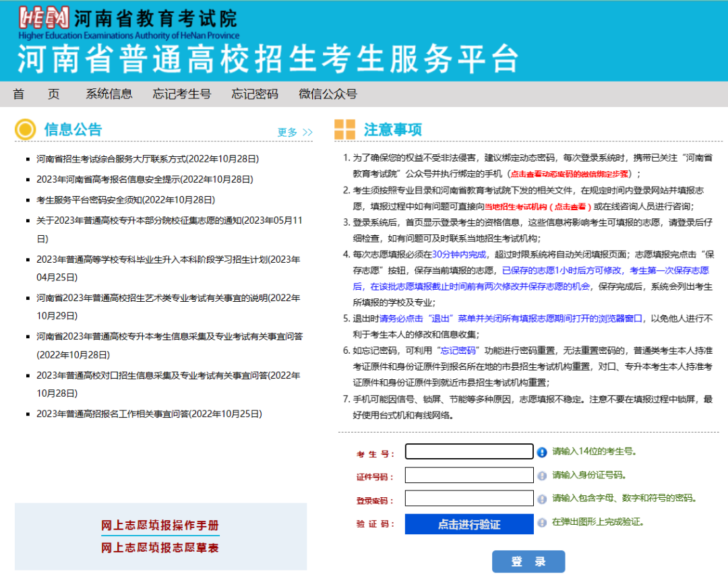Screen dimensions: 728x576
Task: Click info icon beside 登录密码 field
Action: point(542,499)
